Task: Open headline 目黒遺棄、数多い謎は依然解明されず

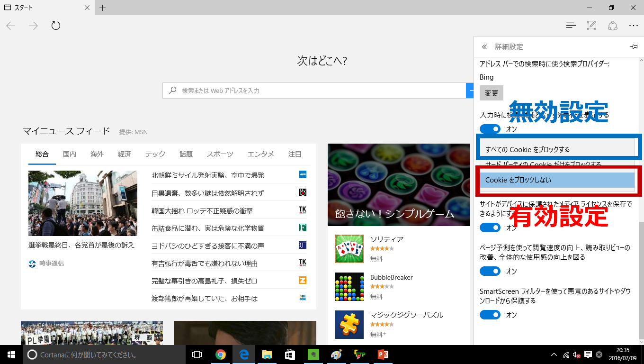Action: coord(208,193)
